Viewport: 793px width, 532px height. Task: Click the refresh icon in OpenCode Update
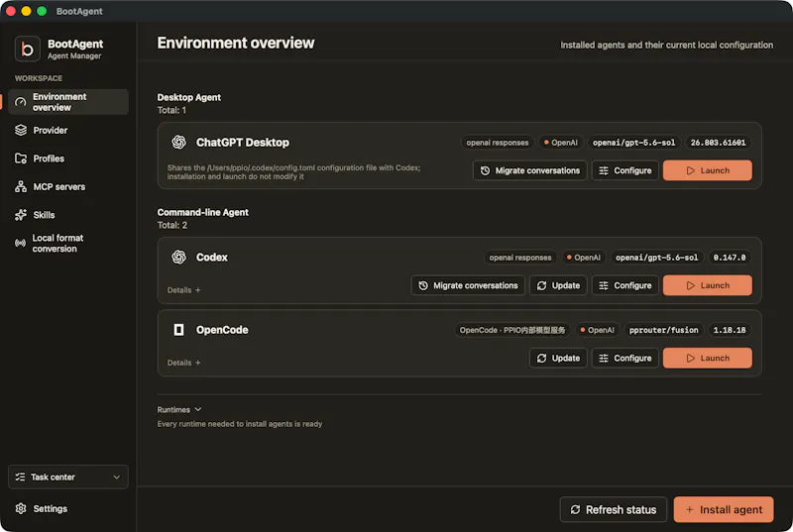point(541,359)
